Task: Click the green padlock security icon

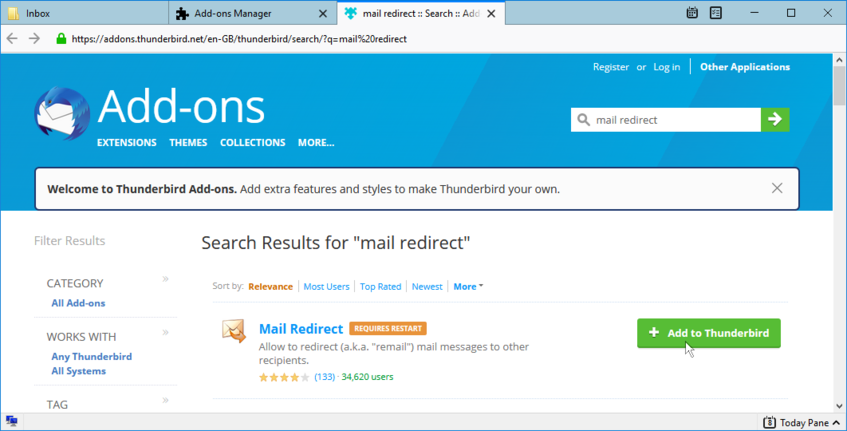Action: coord(61,38)
